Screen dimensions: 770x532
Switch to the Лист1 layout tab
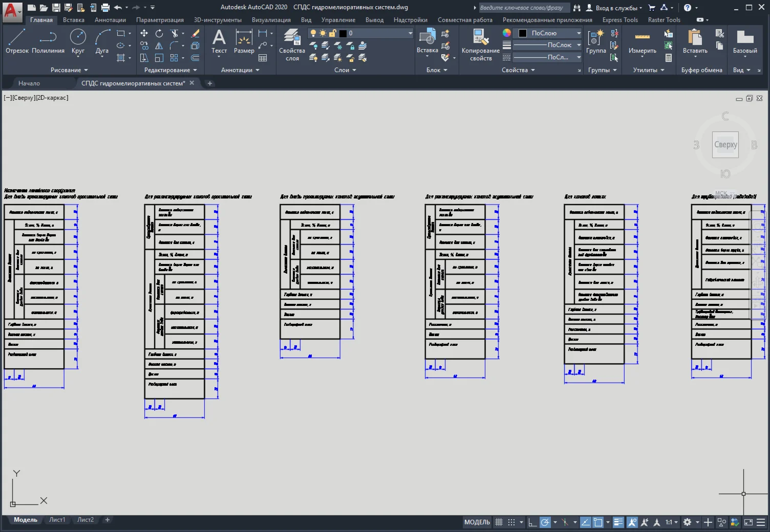tap(57, 520)
